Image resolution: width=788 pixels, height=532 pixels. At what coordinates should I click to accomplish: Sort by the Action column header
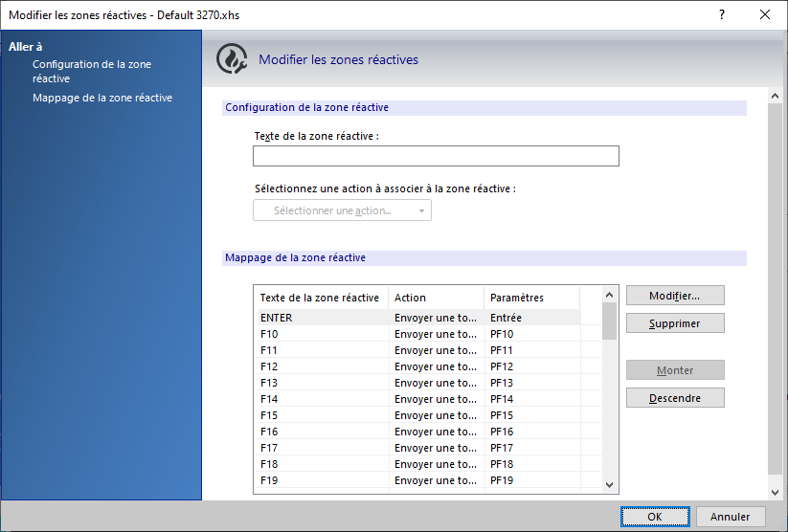click(x=436, y=298)
